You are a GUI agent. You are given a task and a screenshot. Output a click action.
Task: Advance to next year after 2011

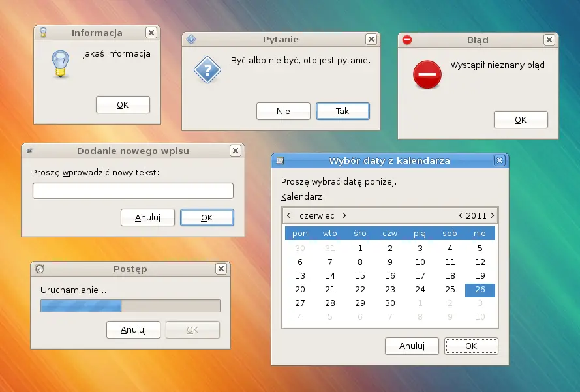[x=493, y=215]
